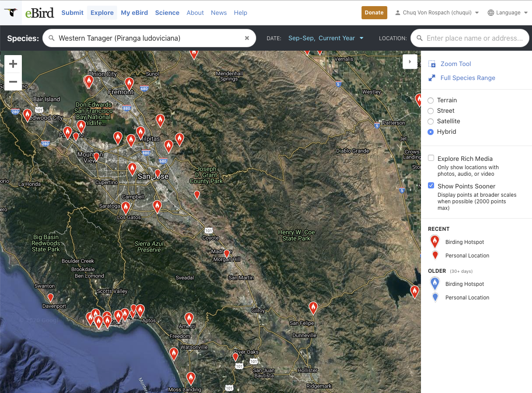Click the personal location marker at Morgan Hill
The width and height of the screenshot is (532, 393).
pos(226,254)
